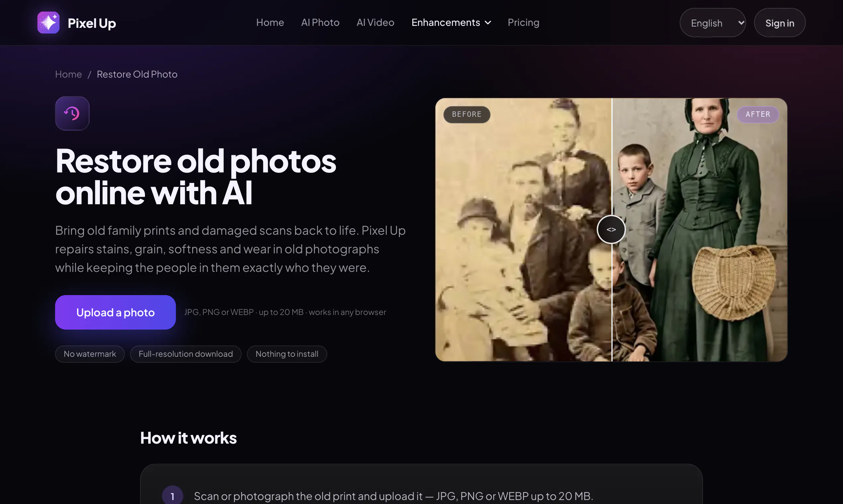
Task: Navigate to the Pricing page
Action: tap(523, 23)
